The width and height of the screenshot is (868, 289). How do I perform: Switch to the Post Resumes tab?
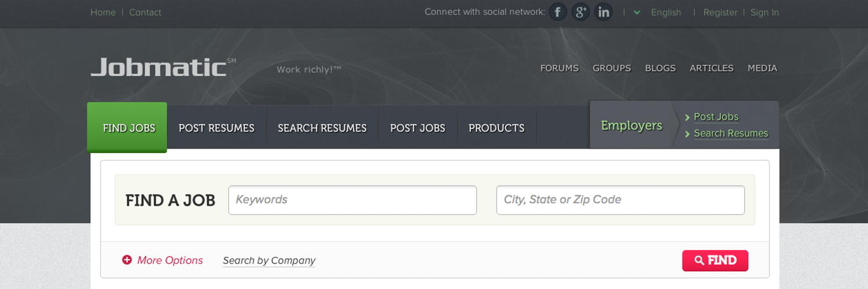click(216, 128)
